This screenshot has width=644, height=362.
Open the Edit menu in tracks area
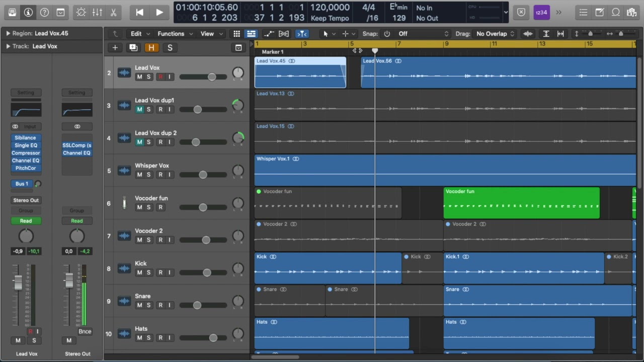tap(140, 34)
